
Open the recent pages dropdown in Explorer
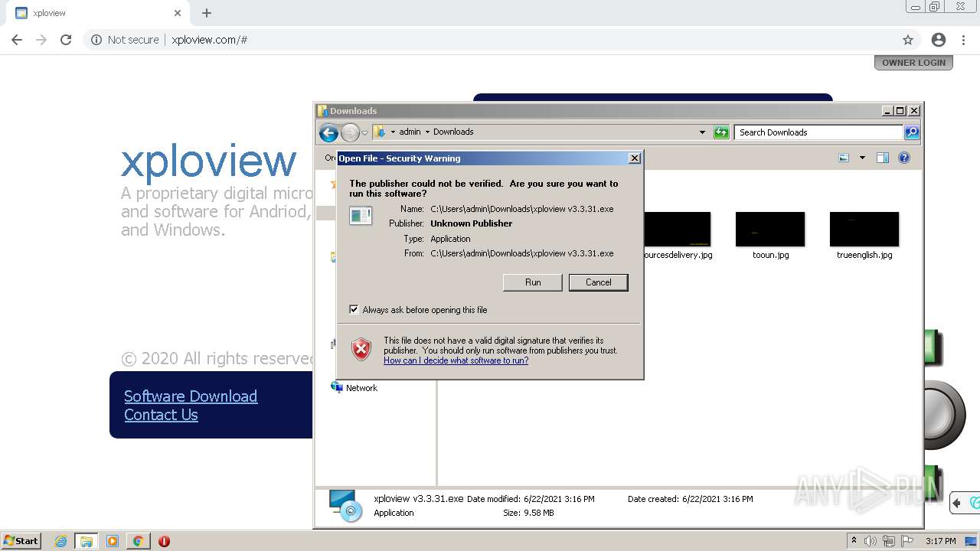coord(364,132)
